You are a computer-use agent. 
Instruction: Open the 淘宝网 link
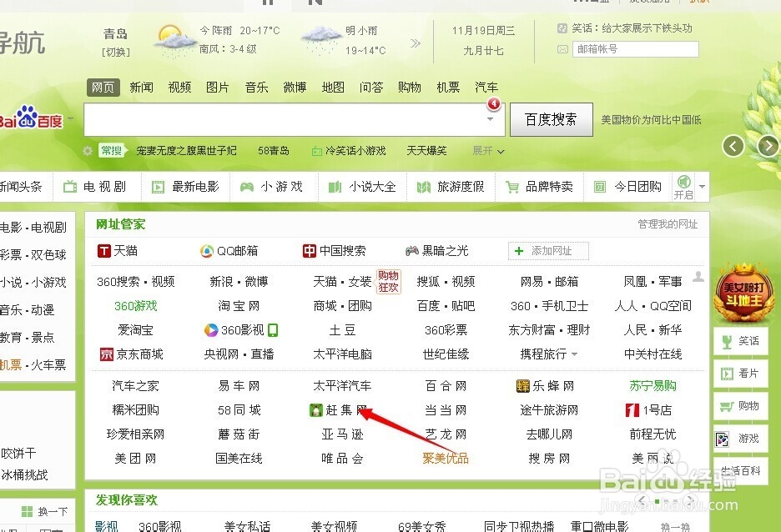point(239,305)
